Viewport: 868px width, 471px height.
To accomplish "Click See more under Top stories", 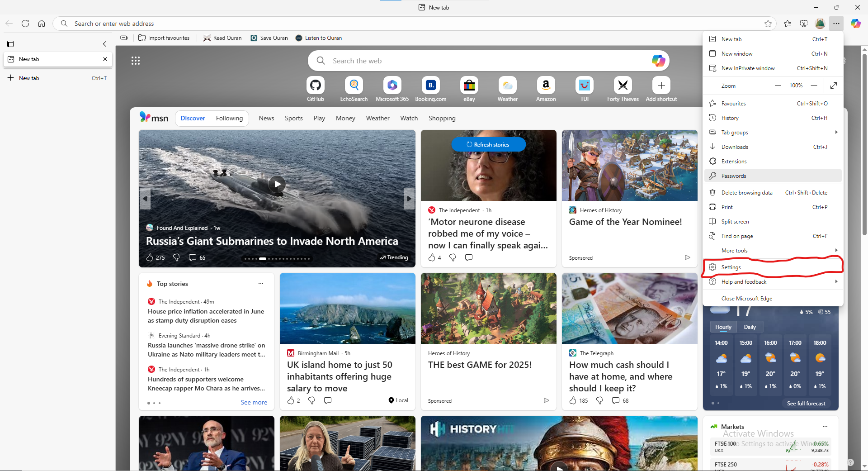I will coord(254,402).
